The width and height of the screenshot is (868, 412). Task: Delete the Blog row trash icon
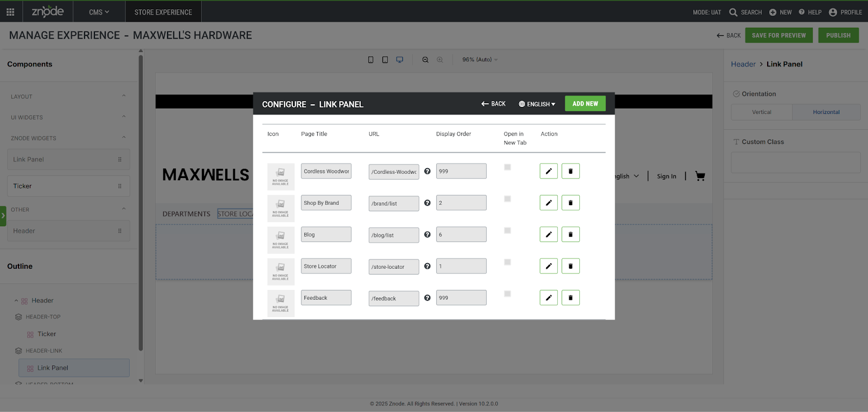571,234
